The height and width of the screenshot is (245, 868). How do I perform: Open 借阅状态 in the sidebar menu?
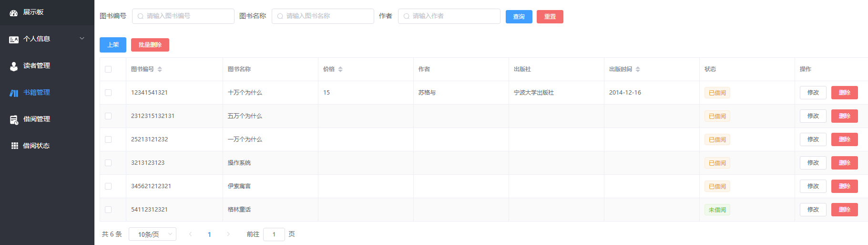pyautogui.click(x=36, y=146)
